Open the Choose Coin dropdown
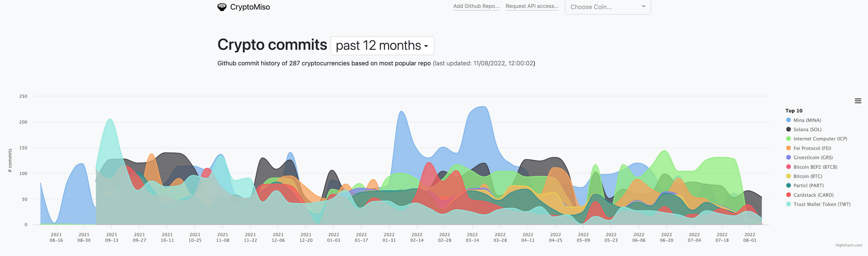This screenshot has width=868, height=256. click(x=608, y=7)
